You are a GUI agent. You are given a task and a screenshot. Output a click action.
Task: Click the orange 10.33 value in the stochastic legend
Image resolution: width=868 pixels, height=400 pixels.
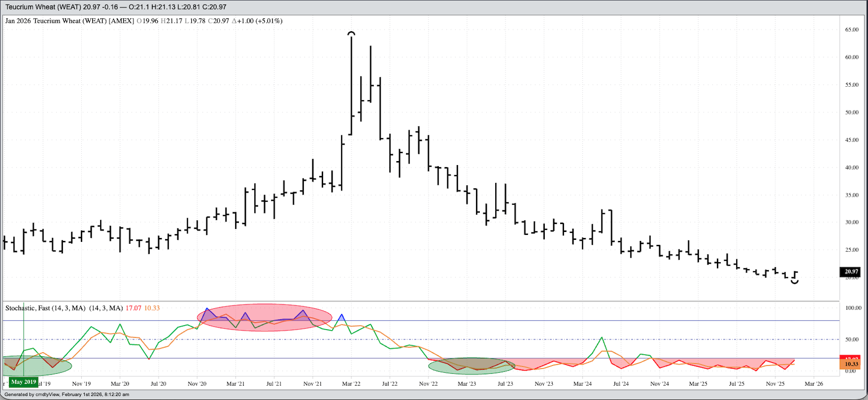(x=152, y=308)
